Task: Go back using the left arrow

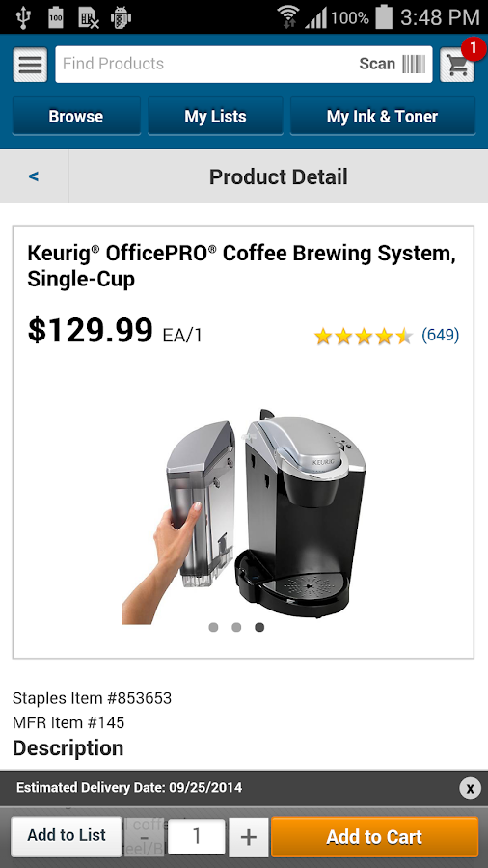Action: (34, 176)
